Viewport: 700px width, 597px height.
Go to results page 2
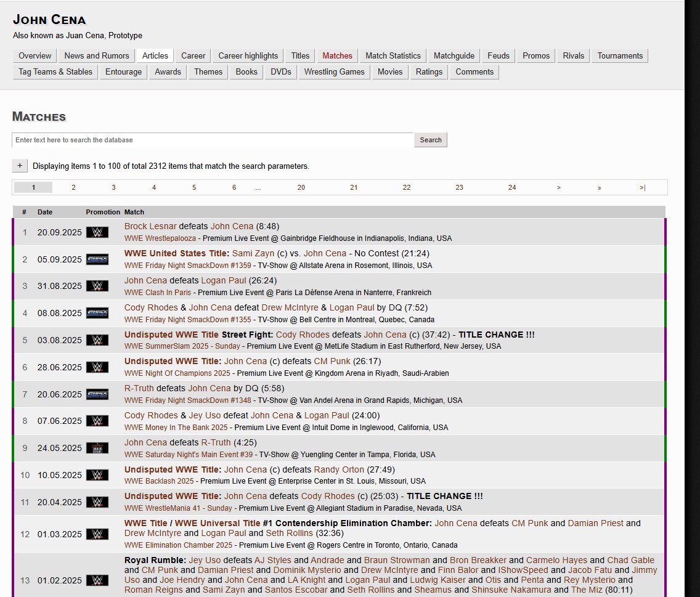click(74, 187)
